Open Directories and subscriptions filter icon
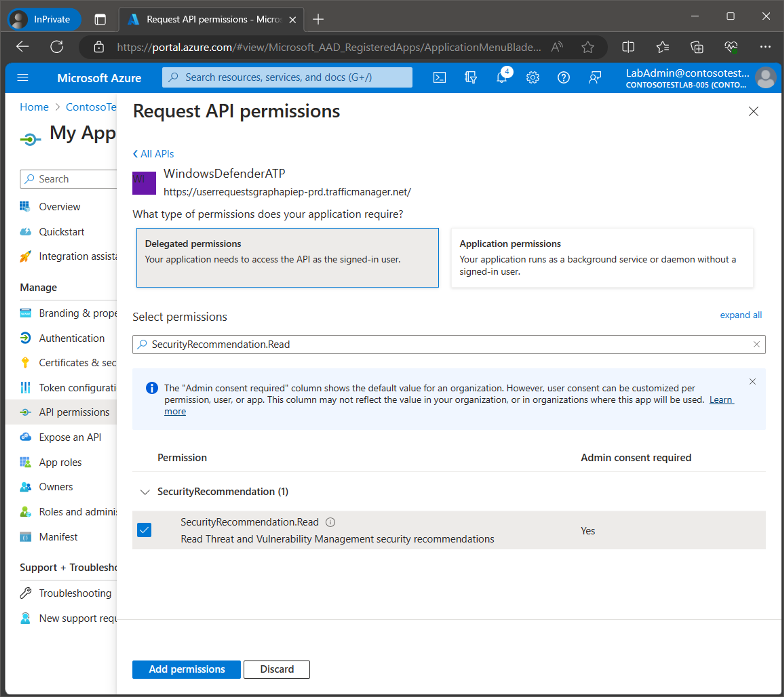This screenshot has width=784, height=697. [470, 78]
